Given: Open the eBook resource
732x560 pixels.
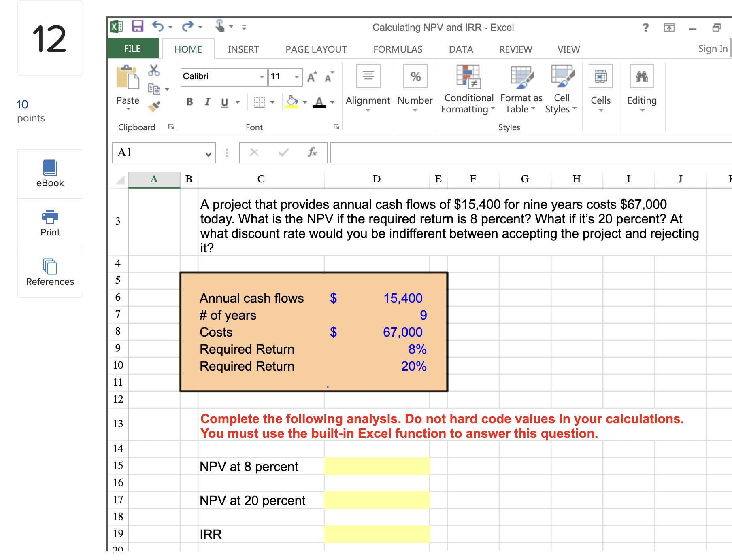Looking at the screenshot, I should [50, 174].
